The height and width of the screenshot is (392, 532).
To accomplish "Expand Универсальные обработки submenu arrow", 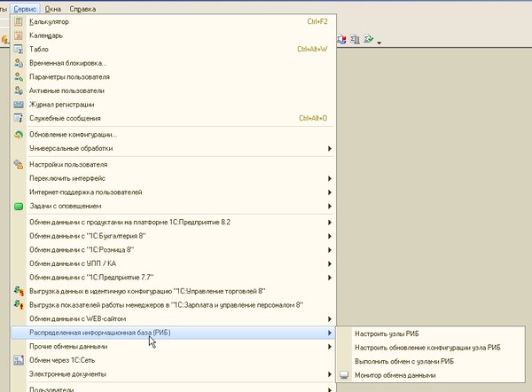I will (x=330, y=148).
